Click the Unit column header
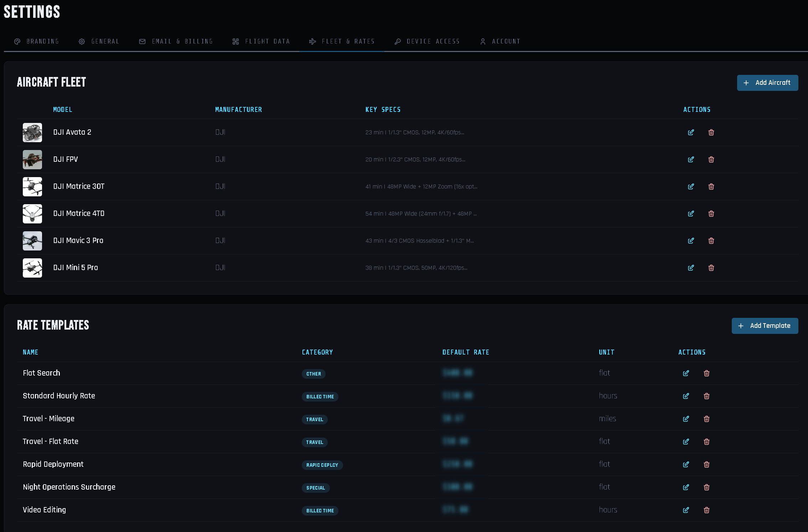The width and height of the screenshot is (808, 532). pos(607,352)
